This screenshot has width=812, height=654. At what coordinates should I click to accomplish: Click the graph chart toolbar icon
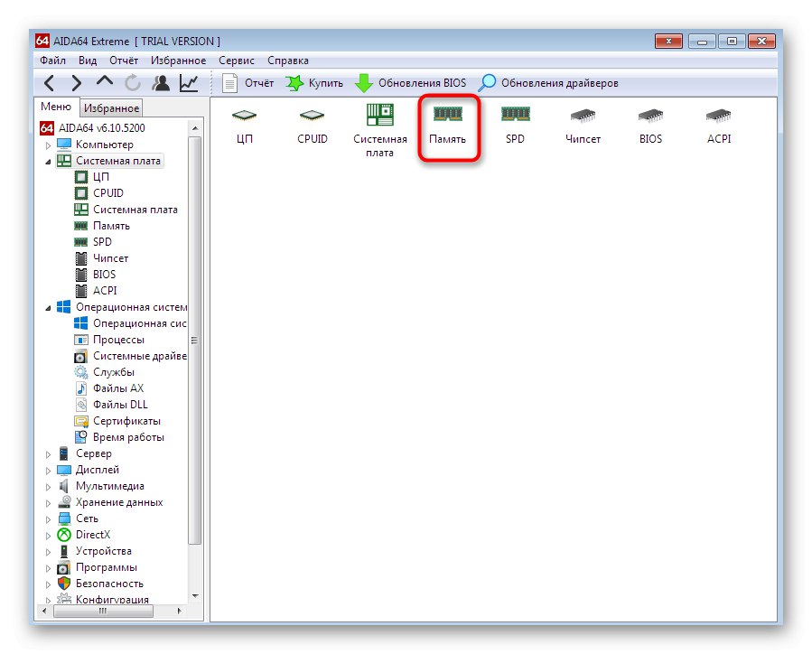(x=189, y=83)
